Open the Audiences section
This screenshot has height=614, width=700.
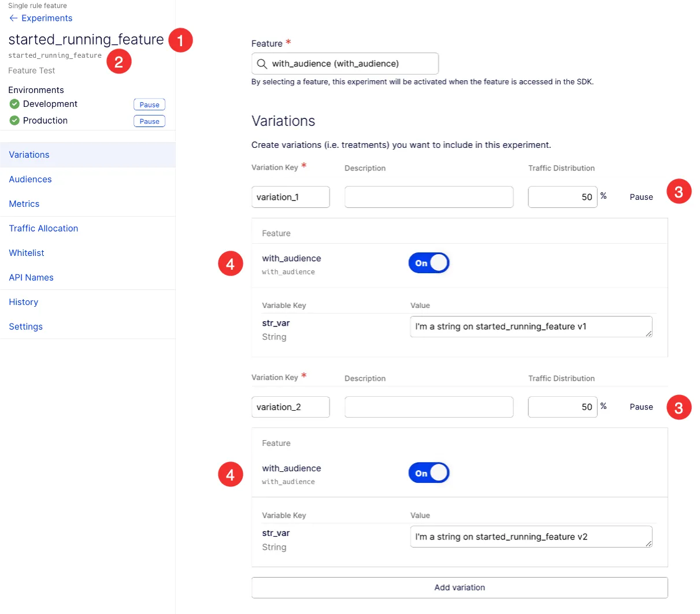coord(30,180)
